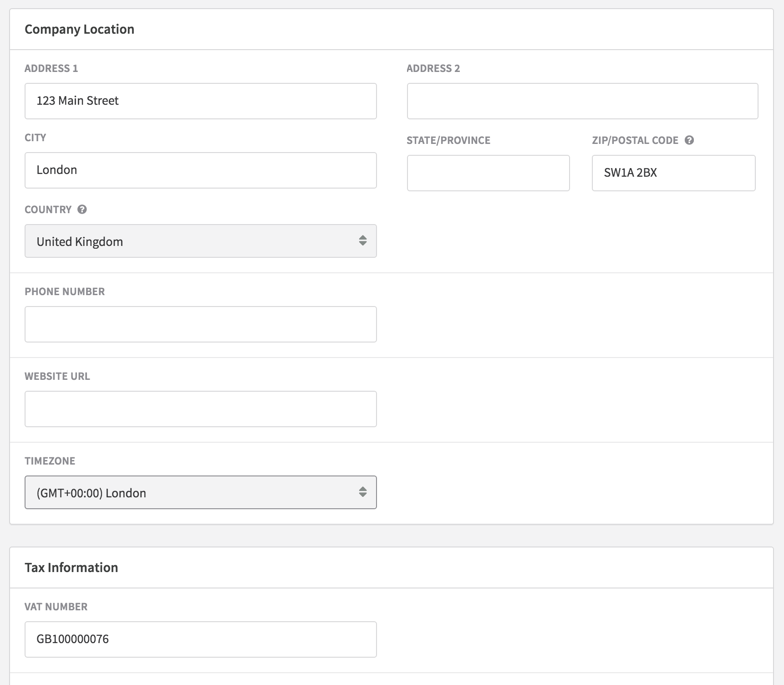Viewport: 784px width, 685px height.
Task: Click the Zip/Postal Code help icon
Action: tap(689, 140)
